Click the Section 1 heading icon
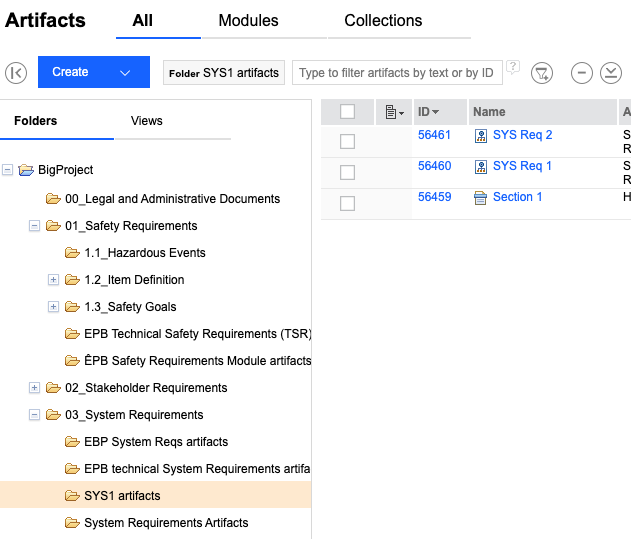This screenshot has height=539, width=631. point(480,198)
